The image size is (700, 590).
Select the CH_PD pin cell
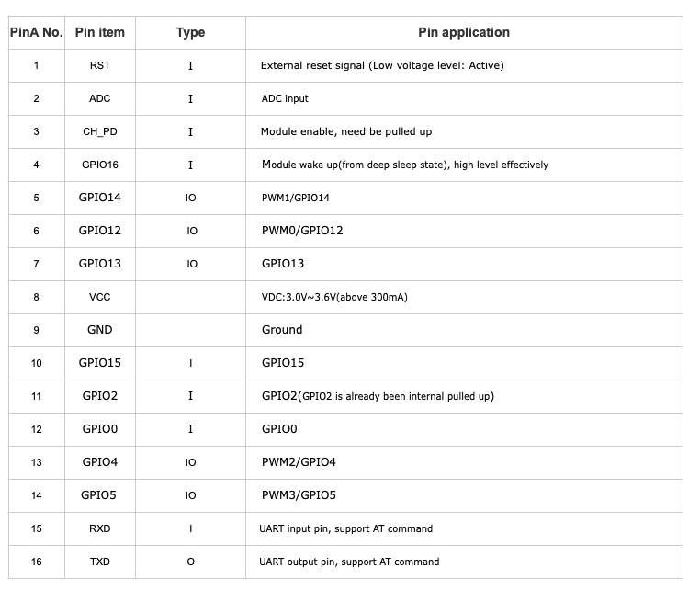click(x=99, y=131)
